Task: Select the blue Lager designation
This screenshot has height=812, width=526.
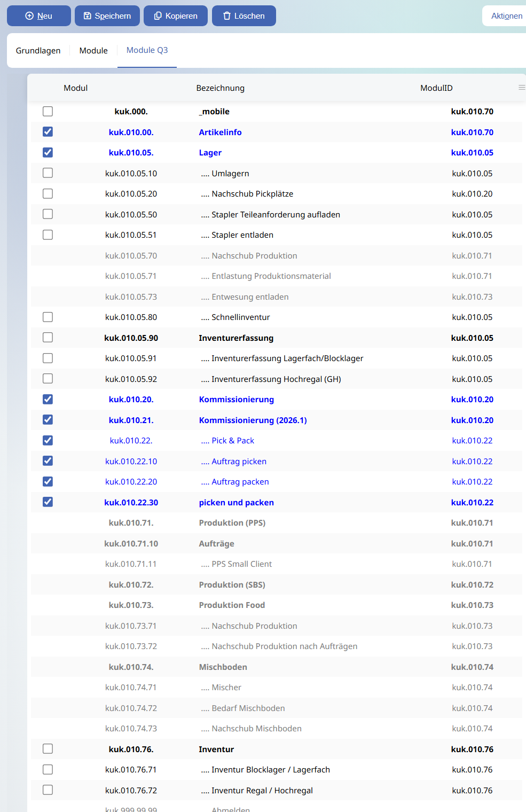Action: pyautogui.click(x=210, y=153)
